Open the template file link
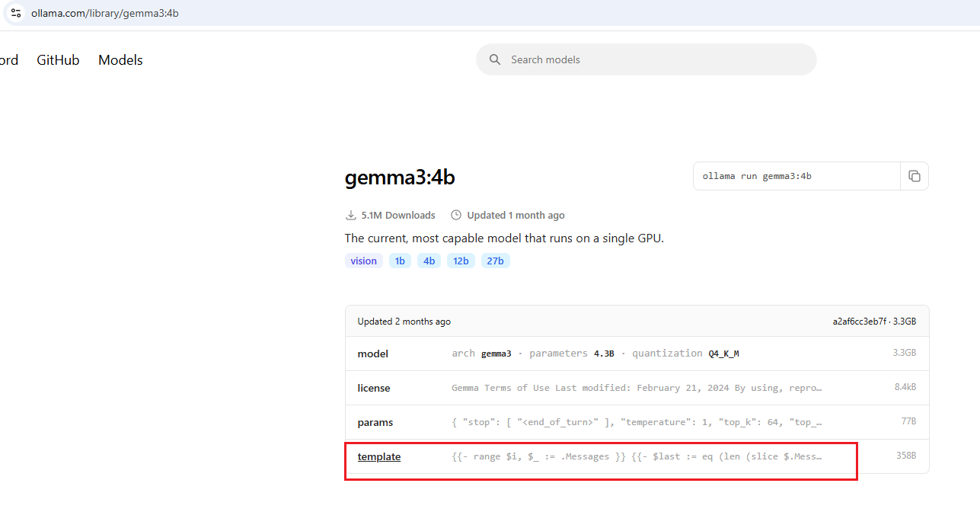Image resolution: width=980 pixels, height=528 pixels. click(379, 456)
